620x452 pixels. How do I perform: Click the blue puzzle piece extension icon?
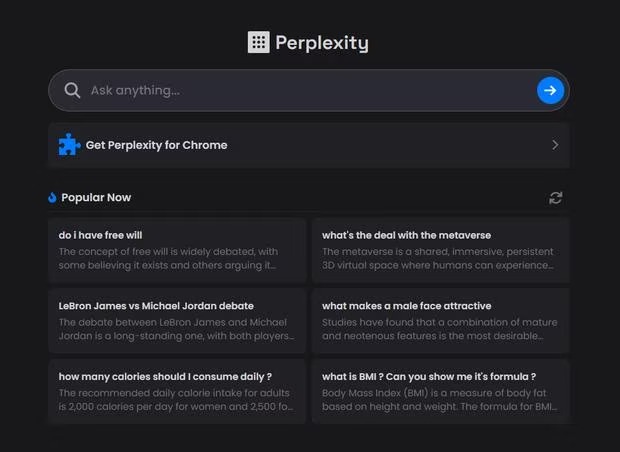coord(69,145)
